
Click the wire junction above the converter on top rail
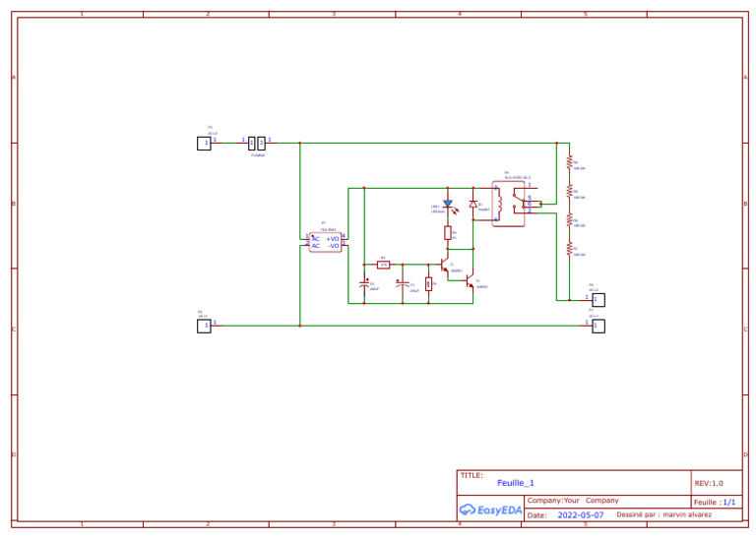tap(300, 143)
